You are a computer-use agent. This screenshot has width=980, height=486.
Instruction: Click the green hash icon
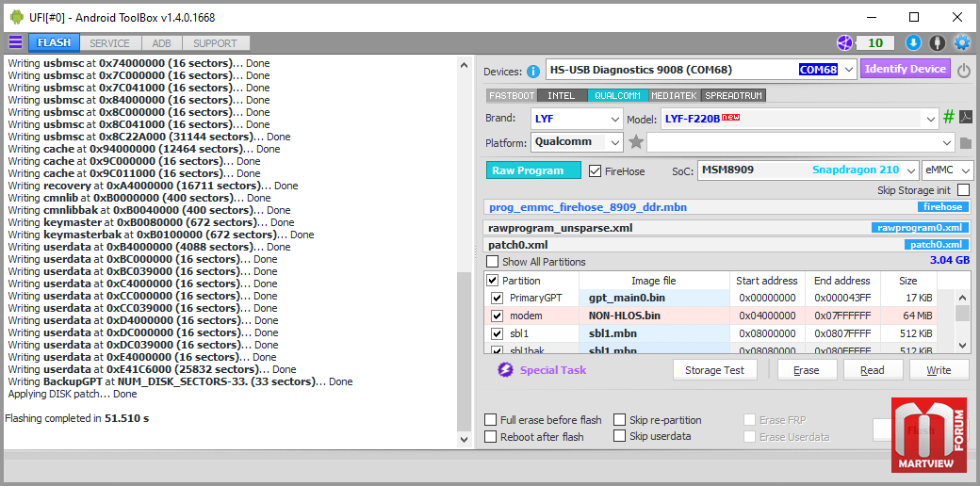949,118
